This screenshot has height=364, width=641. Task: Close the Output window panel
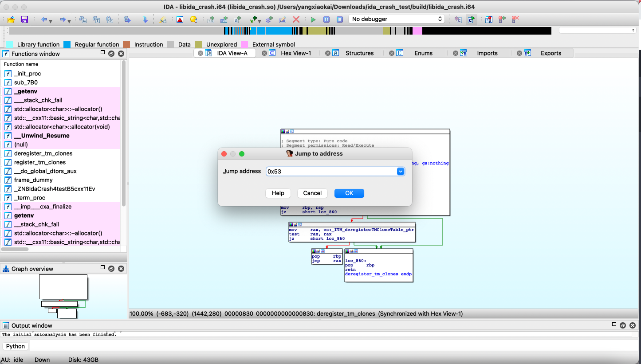click(x=632, y=325)
